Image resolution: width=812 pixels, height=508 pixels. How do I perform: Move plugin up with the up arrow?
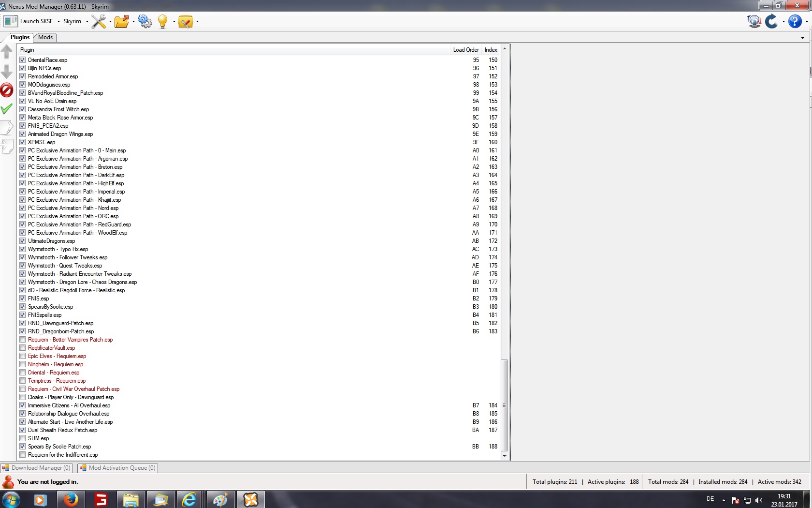tap(7, 52)
